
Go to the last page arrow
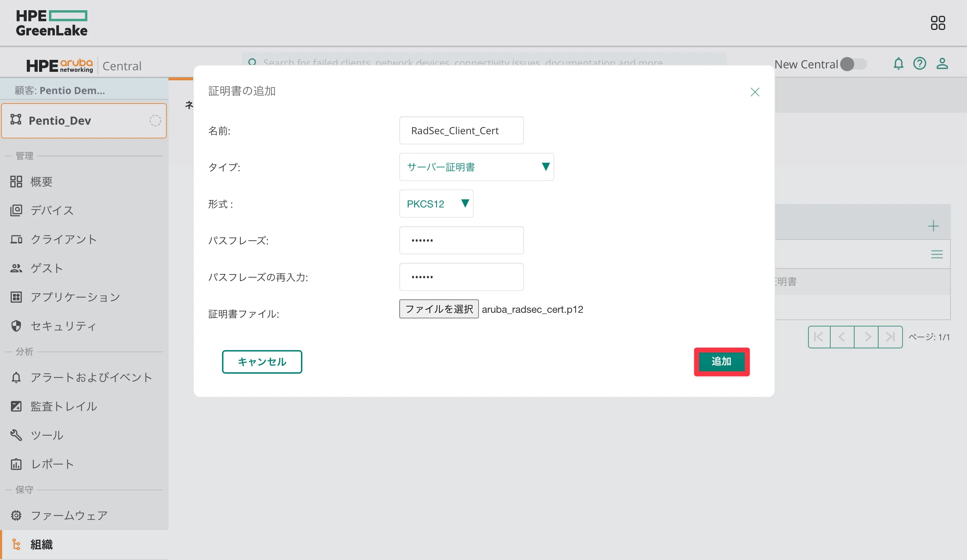pos(890,337)
